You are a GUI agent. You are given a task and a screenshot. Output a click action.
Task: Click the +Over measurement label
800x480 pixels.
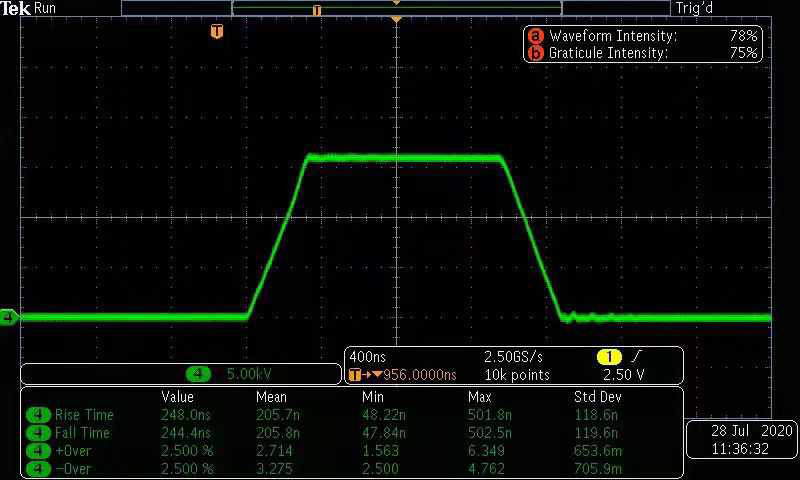[73, 451]
